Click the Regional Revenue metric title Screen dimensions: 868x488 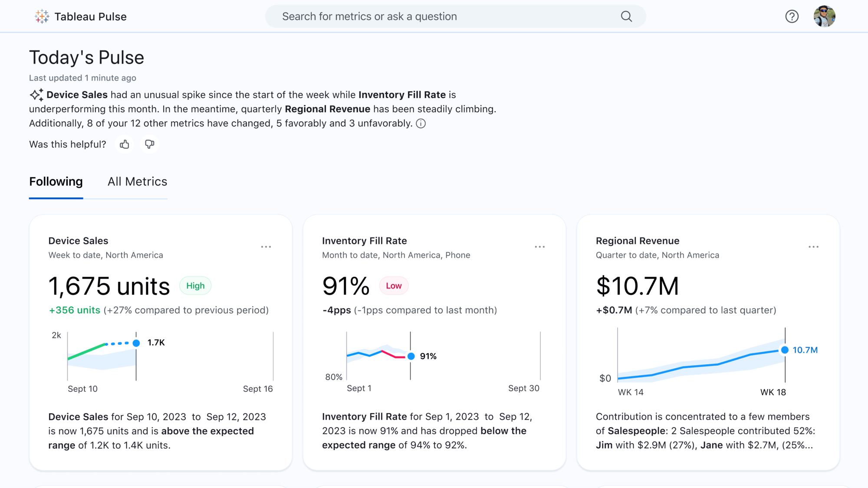point(638,240)
